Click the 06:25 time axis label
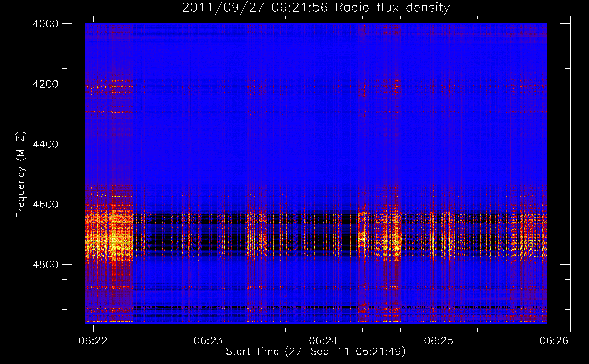This screenshot has width=589, height=364. click(439, 341)
